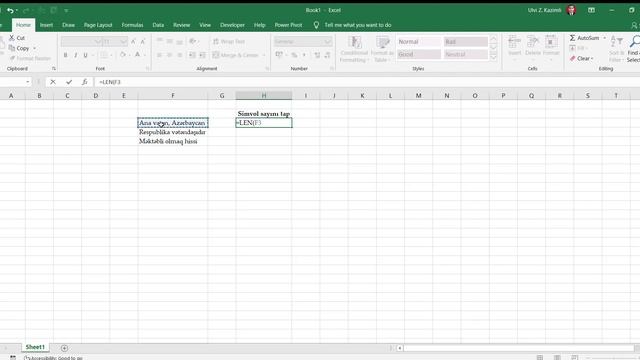Open the Insert Function fx dialog
This screenshot has height=360, width=640.
(x=84, y=82)
